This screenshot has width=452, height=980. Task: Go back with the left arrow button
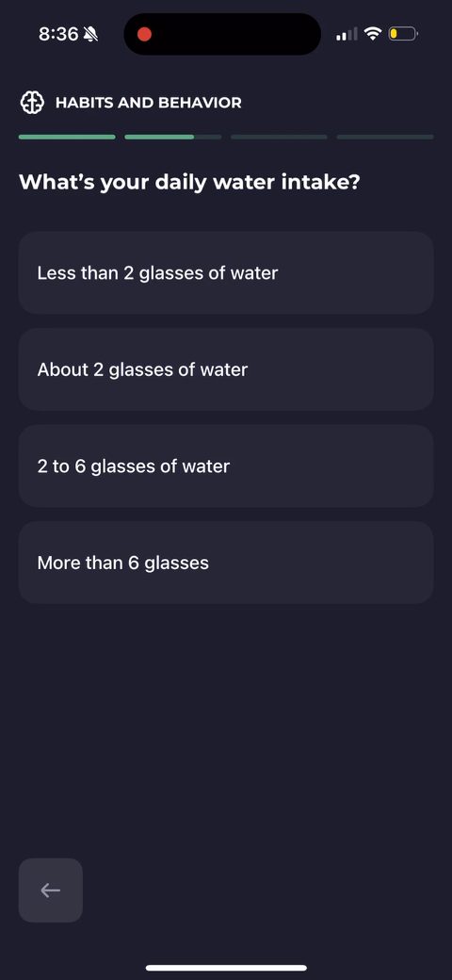51,890
